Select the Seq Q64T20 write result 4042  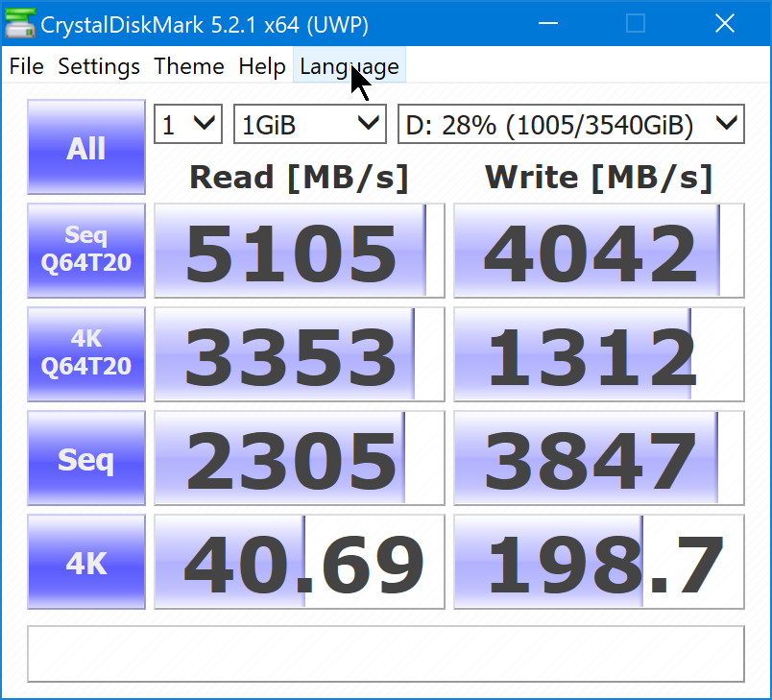tap(597, 250)
